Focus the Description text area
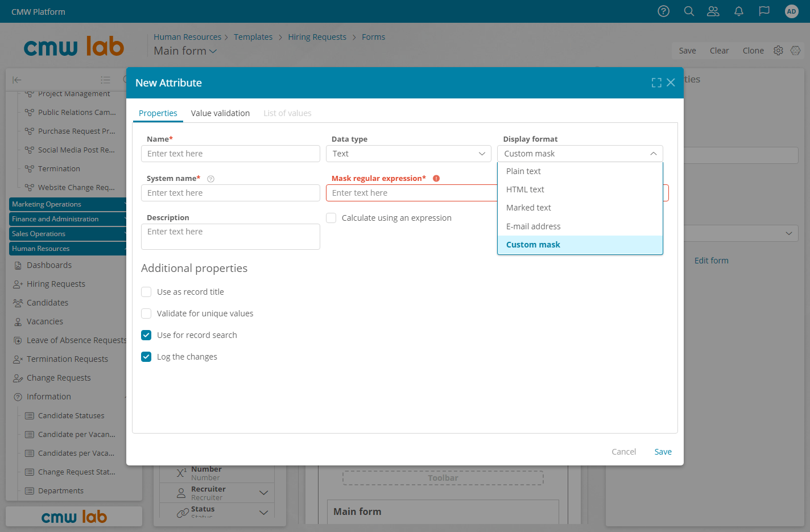 [230, 237]
